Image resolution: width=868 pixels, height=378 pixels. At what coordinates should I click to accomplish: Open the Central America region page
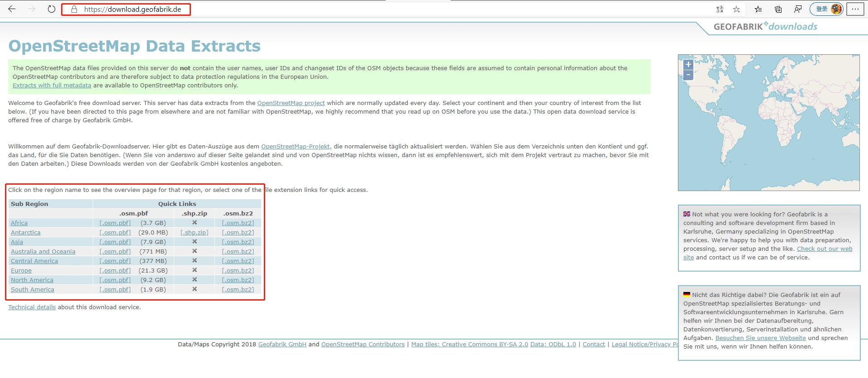[x=34, y=261]
